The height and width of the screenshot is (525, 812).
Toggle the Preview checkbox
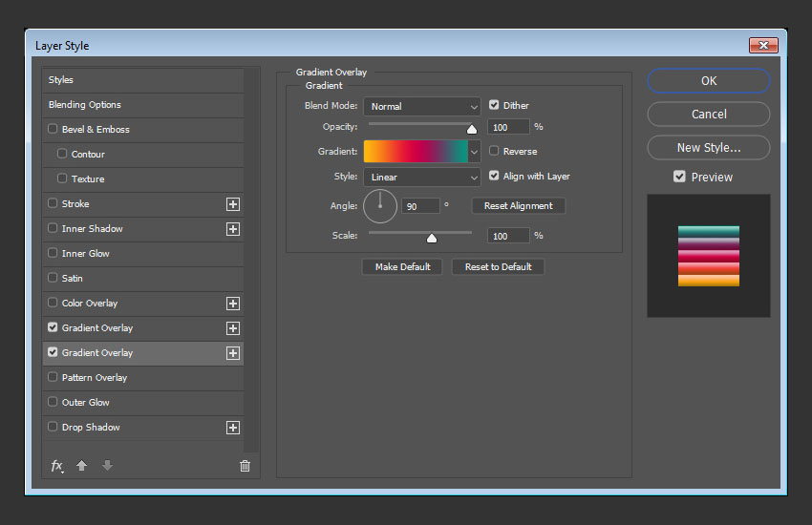click(x=679, y=177)
